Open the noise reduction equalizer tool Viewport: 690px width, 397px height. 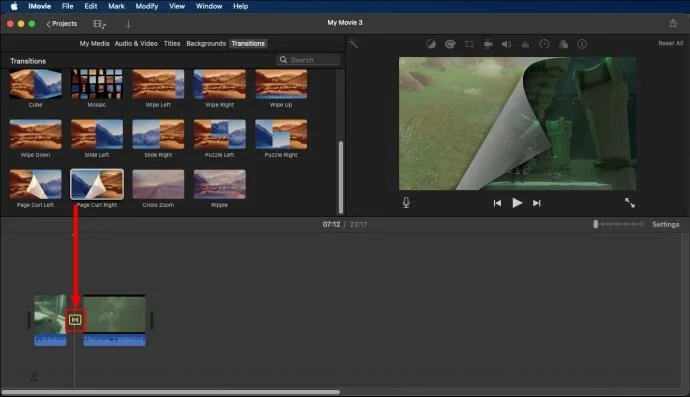[525, 44]
